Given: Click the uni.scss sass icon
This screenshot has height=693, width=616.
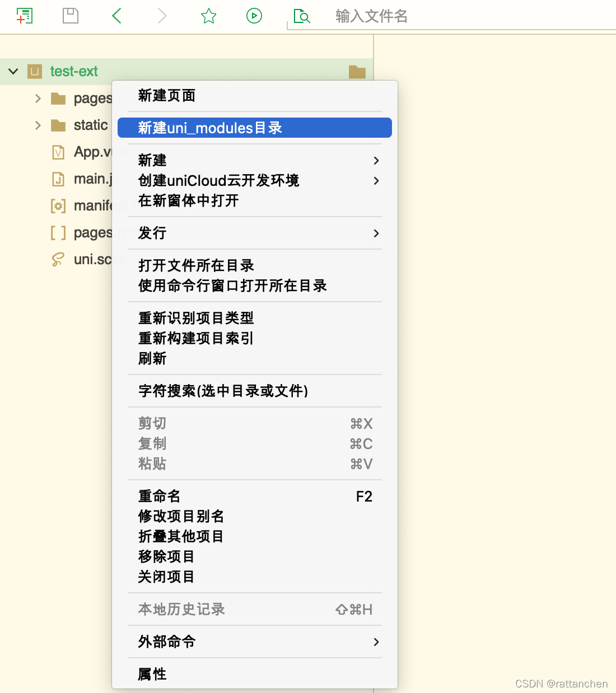Looking at the screenshot, I should (x=58, y=259).
